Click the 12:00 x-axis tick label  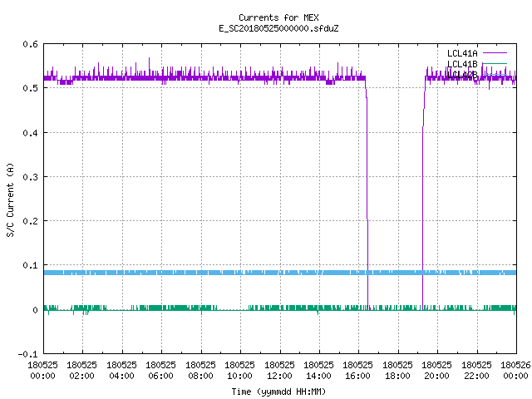pyautogui.click(x=279, y=370)
